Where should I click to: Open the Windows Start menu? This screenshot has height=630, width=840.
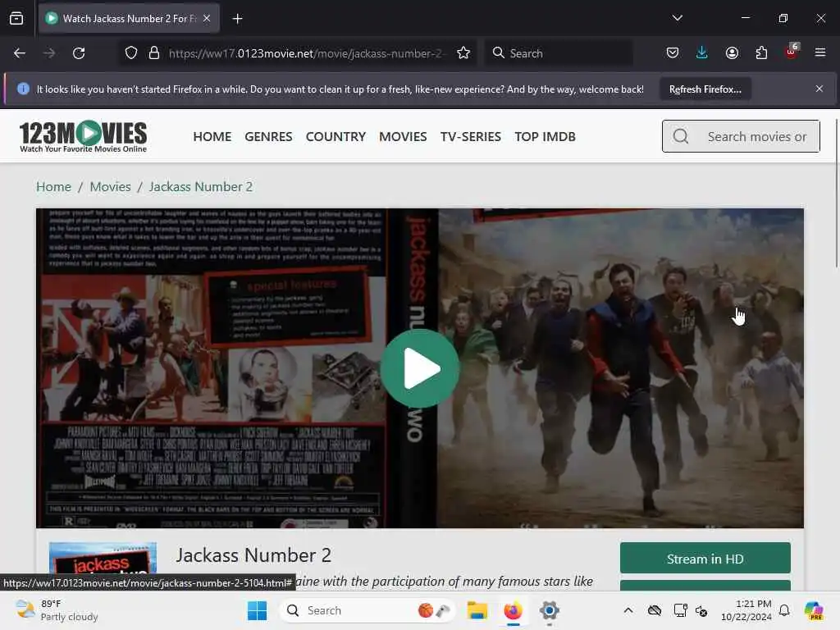257,610
